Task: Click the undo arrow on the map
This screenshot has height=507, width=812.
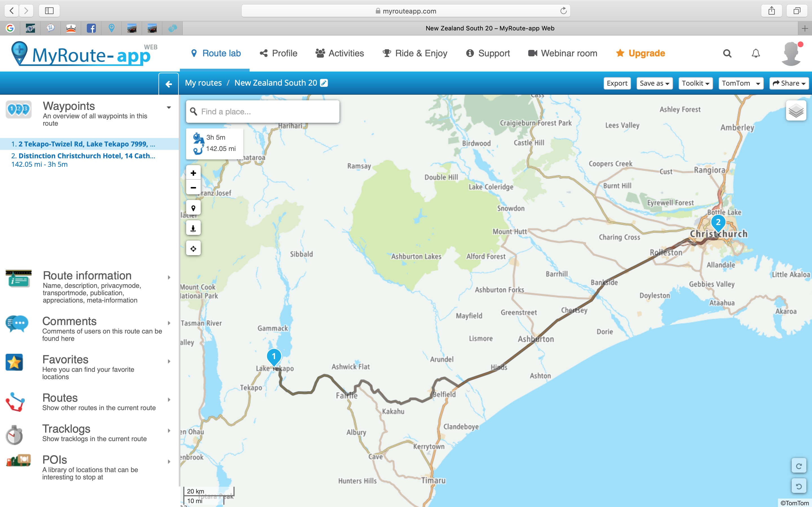Action: point(799,486)
